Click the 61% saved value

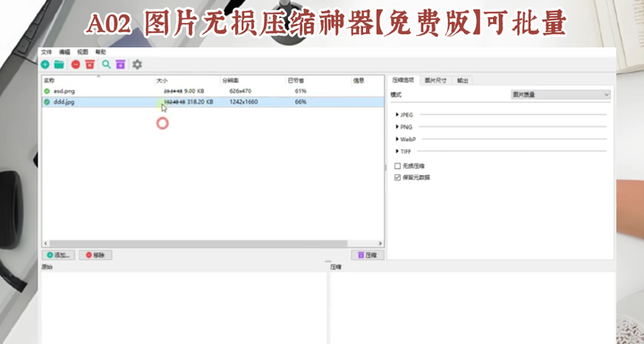(301, 91)
